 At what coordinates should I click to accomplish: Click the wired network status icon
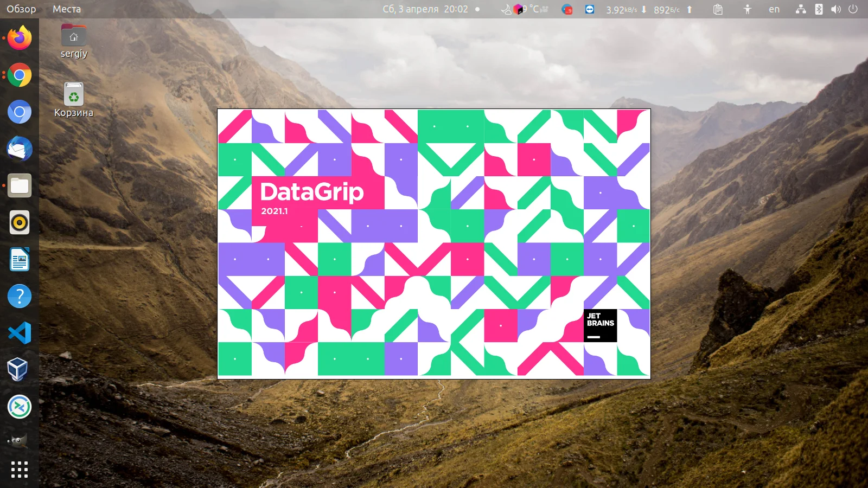pyautogui.click(x=801, y=9)
